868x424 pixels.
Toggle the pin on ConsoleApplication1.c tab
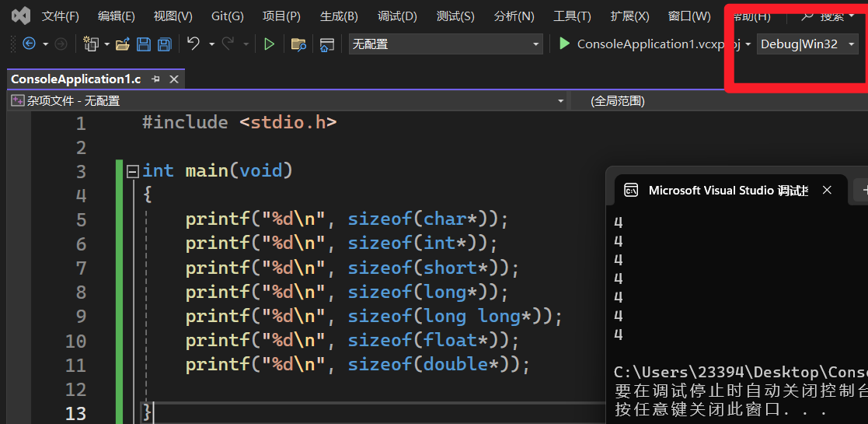(x=155, y=79)
